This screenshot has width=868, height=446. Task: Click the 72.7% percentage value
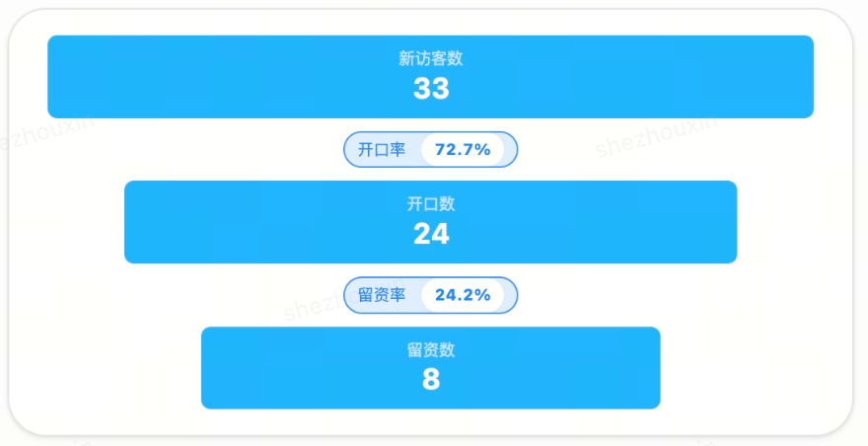click(x=463, y=150)
